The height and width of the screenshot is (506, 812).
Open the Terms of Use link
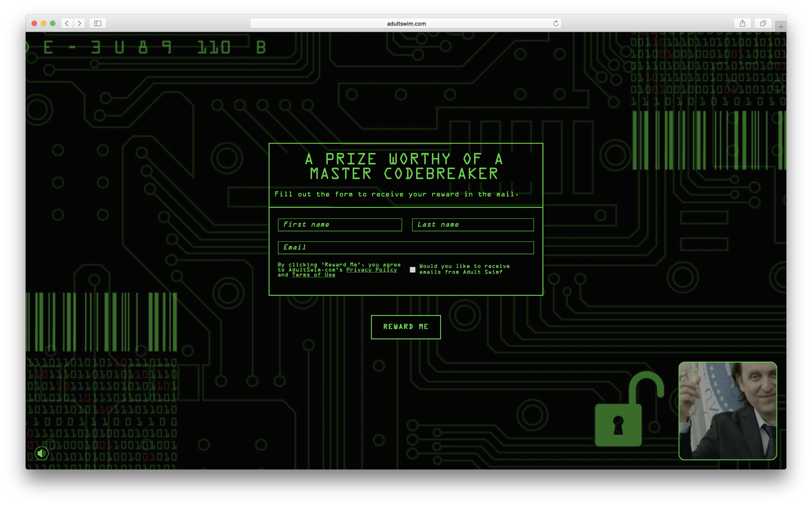point(313,275)
